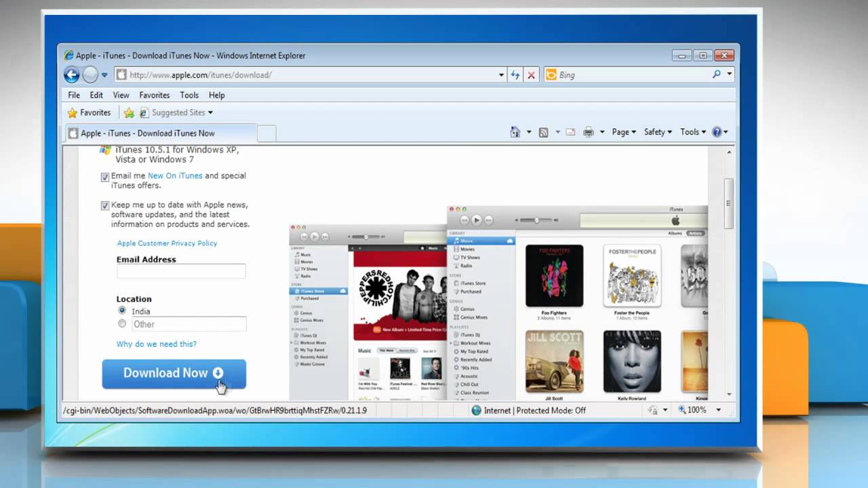Click the Print icon in command bar
This screenshot has height=488, width=868.
[589, 132]
